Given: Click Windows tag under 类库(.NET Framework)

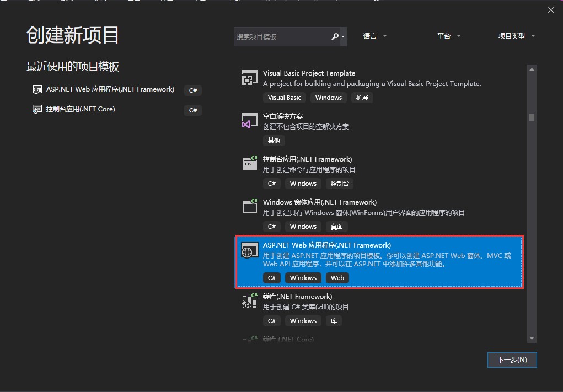Looking at the screenshot, I should click(303, 321).
